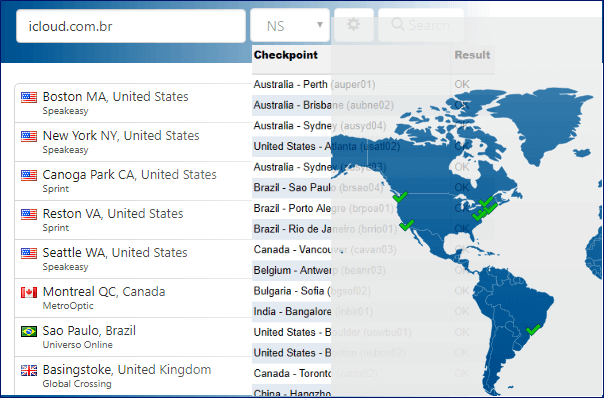Screen dimensions: 604x398
Task: Click the UK flag beside Basingstoke
Action: point(29,370)
